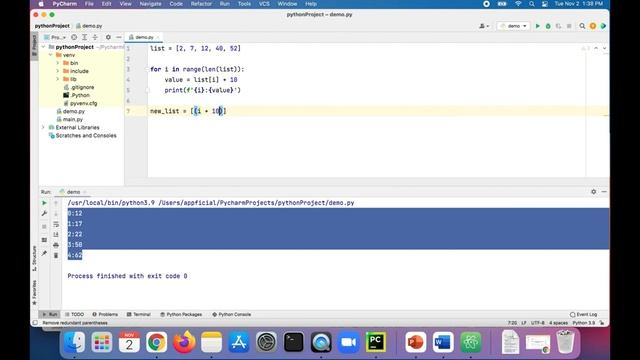
Task: Rerun demo in the Run panel
Action: (44, 203)
